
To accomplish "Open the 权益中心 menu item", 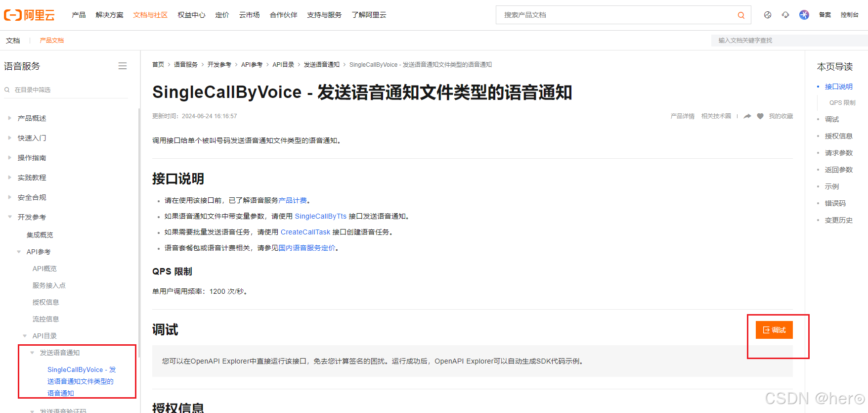I will point(191,15).
